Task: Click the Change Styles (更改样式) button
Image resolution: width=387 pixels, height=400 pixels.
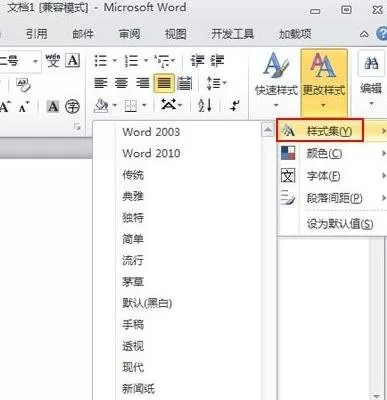Action: tap(324, 82)
